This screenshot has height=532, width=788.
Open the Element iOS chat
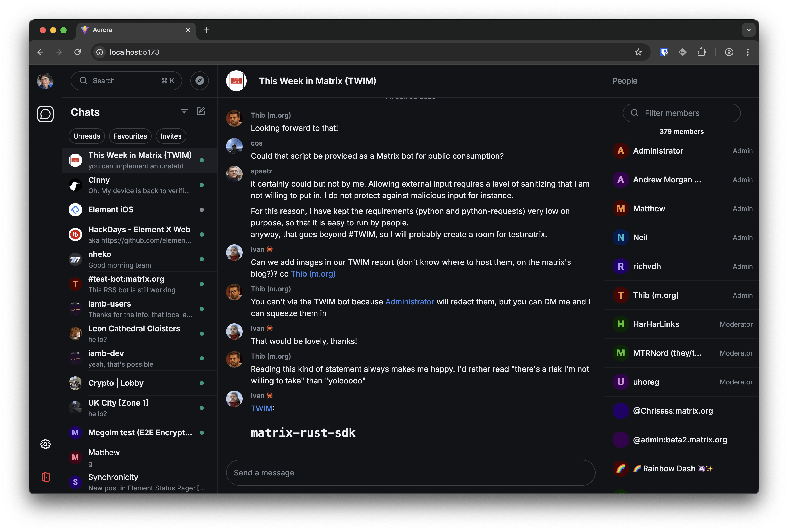pyautogui.click(x=140, y=210)
